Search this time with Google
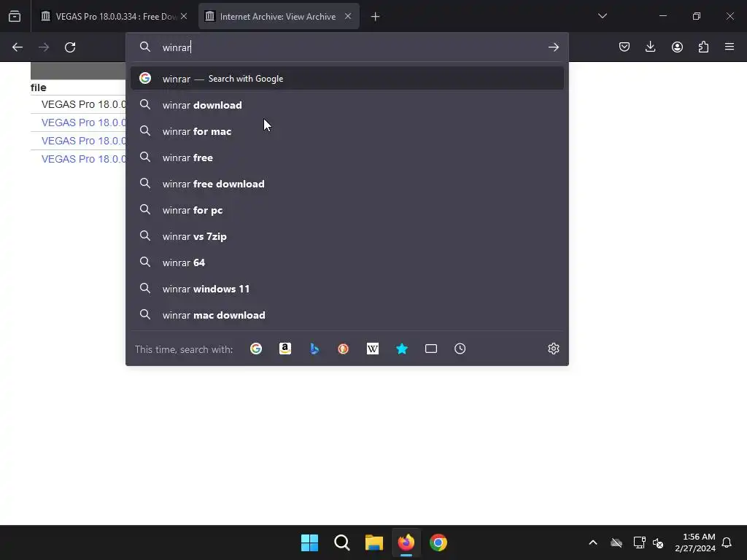Screen dimensions: 747x560 pyautogui.click(x=256, y=349)
